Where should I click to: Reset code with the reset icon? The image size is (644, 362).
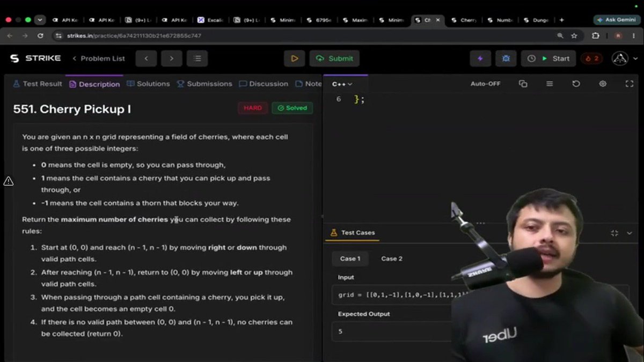pos(576,84)
